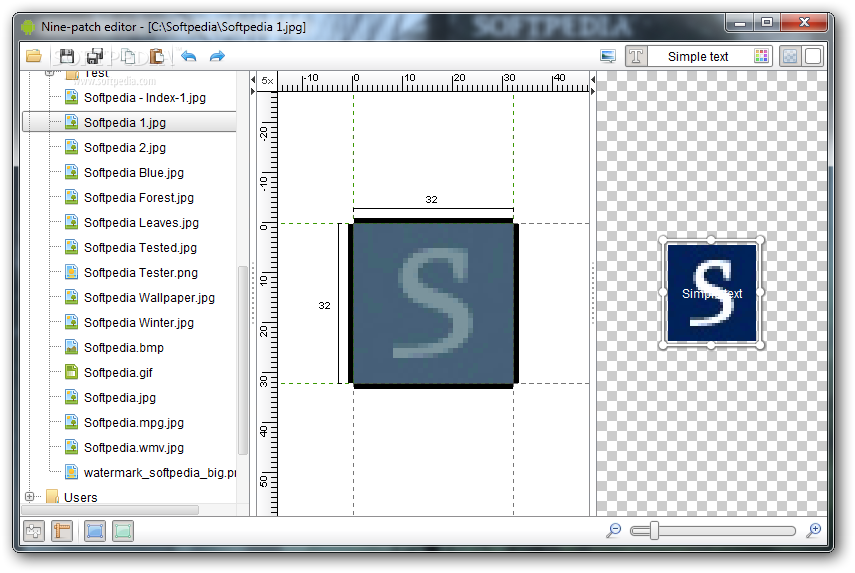
Task: Toggle the text preview T button
Action: tap(636, 56)
